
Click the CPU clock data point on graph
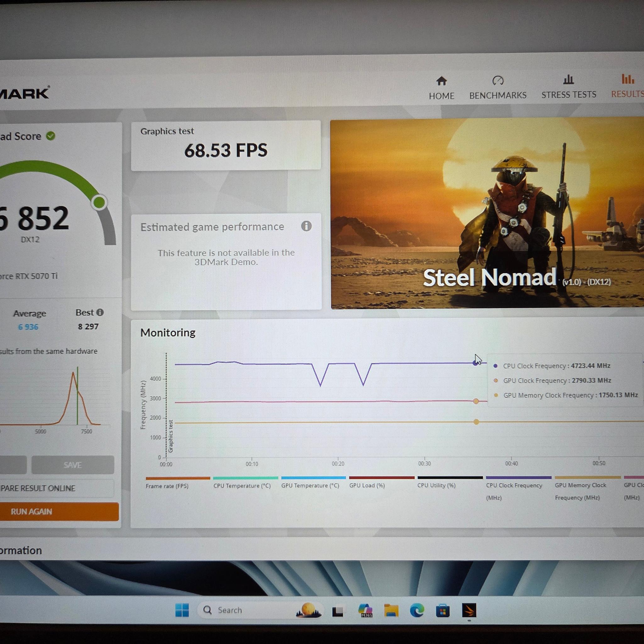tap(476, 363)
